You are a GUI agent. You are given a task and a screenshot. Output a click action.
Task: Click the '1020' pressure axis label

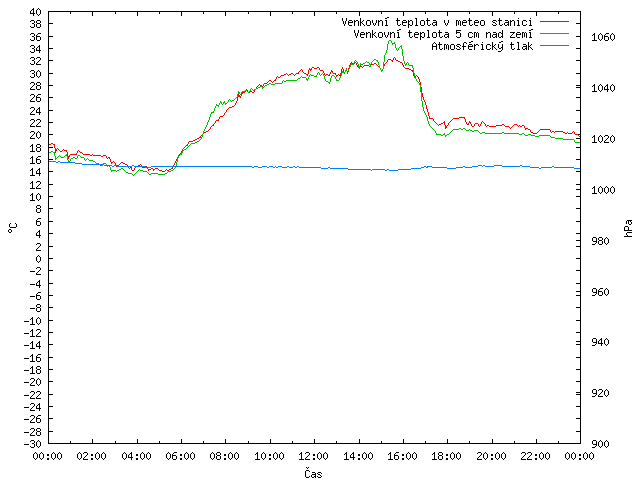coord(603,139)
